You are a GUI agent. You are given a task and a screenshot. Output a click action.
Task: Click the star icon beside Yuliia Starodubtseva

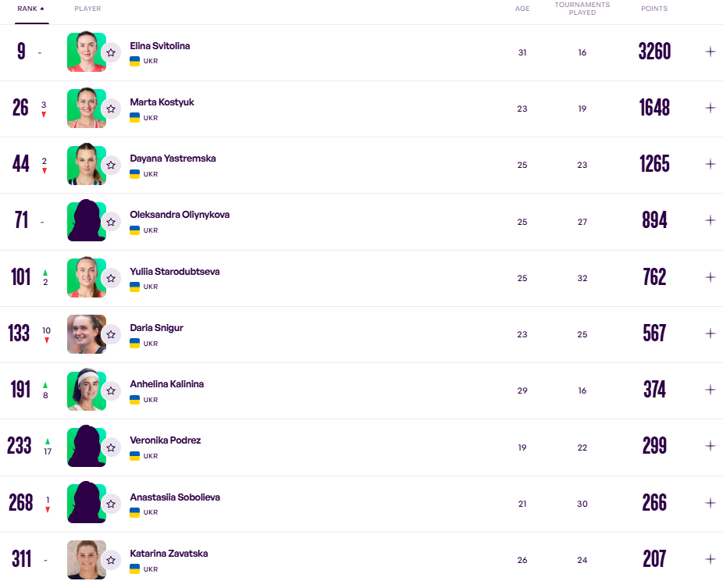tap(111, 278)
